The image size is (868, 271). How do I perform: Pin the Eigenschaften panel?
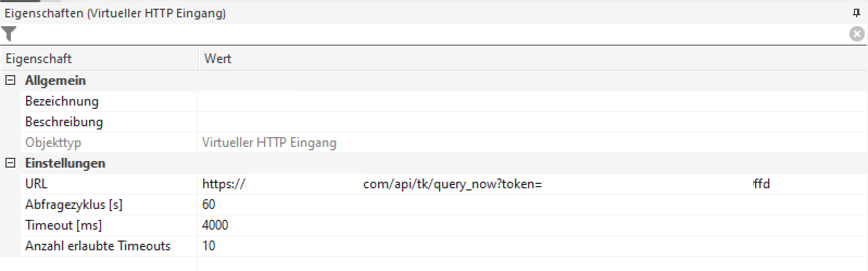pos(857,13)
